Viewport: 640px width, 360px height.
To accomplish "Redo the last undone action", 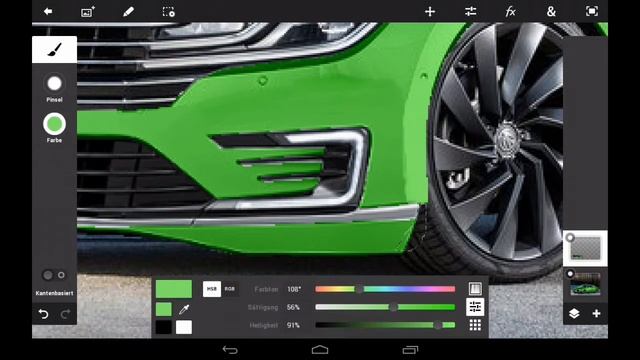I will pyautogui.click(x=65, y=313).
